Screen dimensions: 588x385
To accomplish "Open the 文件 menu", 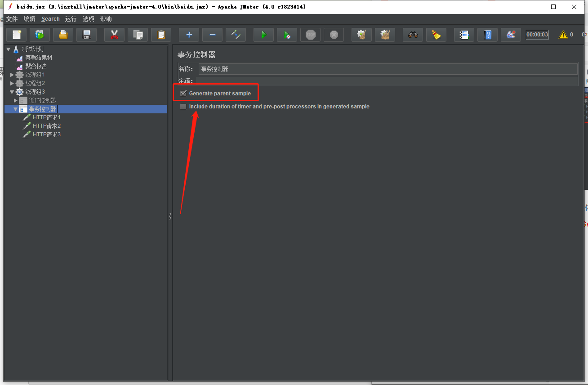I will point(12,19).
